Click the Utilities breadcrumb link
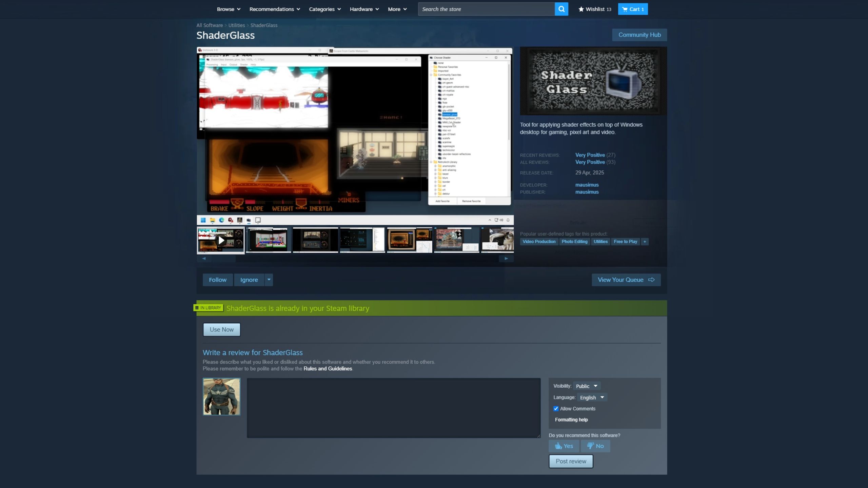Image resolution: width=868 pixels, height=488 pixels. click(x=236, y=25)
